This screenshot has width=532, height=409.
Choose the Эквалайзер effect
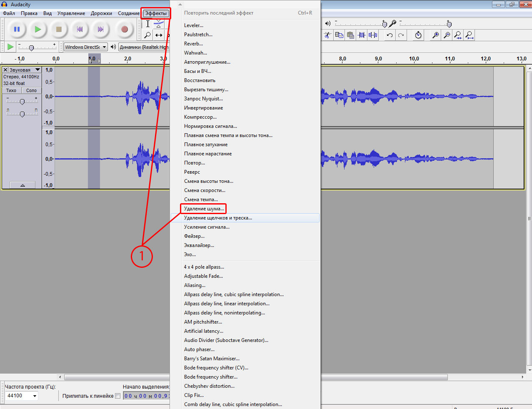199,245
